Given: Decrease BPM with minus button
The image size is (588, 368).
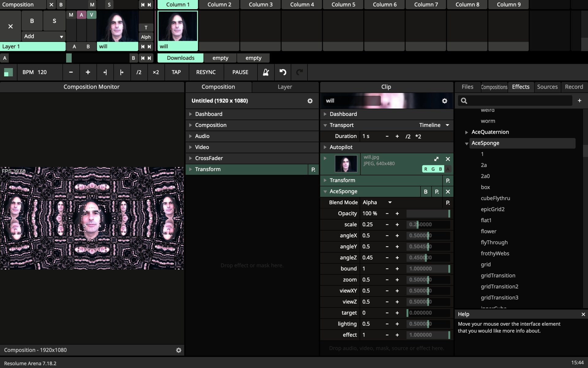Looking at the screenshot, I should (x=71, y=72).
